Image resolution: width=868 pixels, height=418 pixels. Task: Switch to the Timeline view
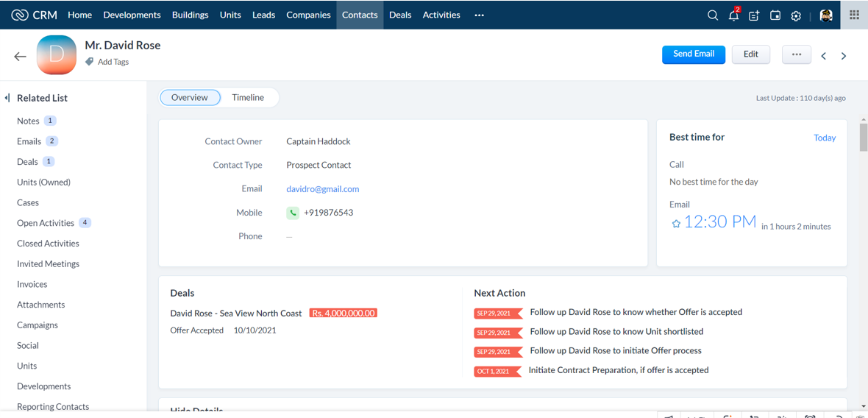click(248, 97)
